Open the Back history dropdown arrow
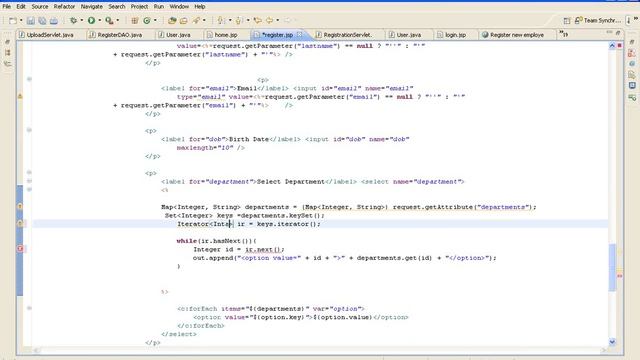This screenshot has height=360, width=640. [x=278, y=20]
